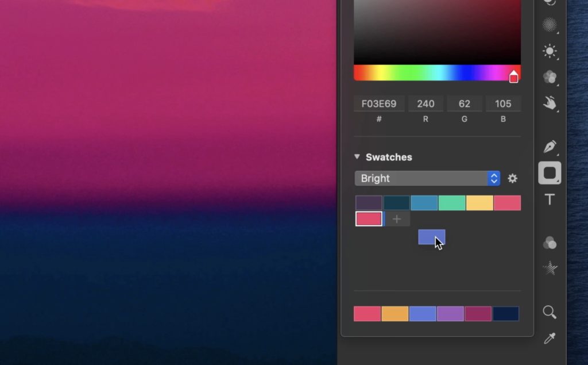Edit the R value of 240
This screenshot has height=365, width=588.
[425, 103]
